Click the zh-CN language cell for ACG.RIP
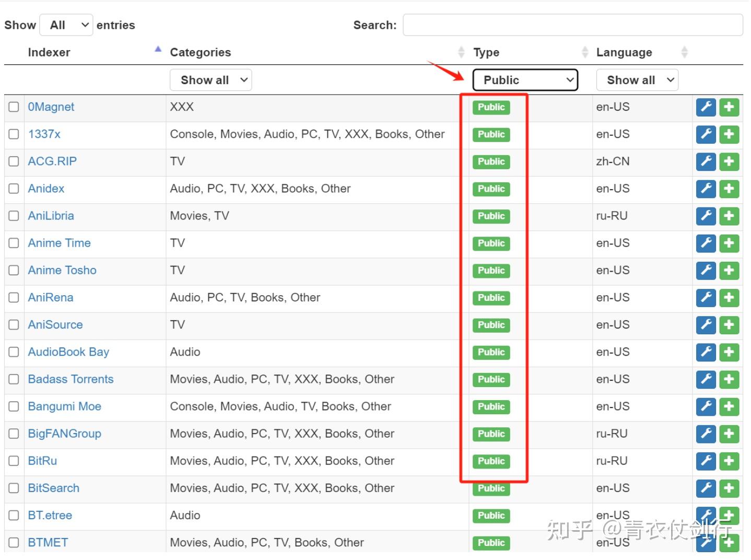This screenshot has width=751, height=560. (x=613, y=161)
